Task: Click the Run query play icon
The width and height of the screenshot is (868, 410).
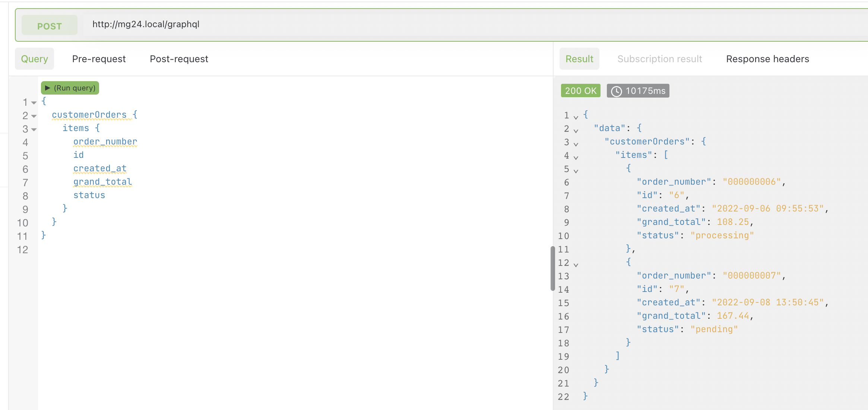Action: click(48, 88)
